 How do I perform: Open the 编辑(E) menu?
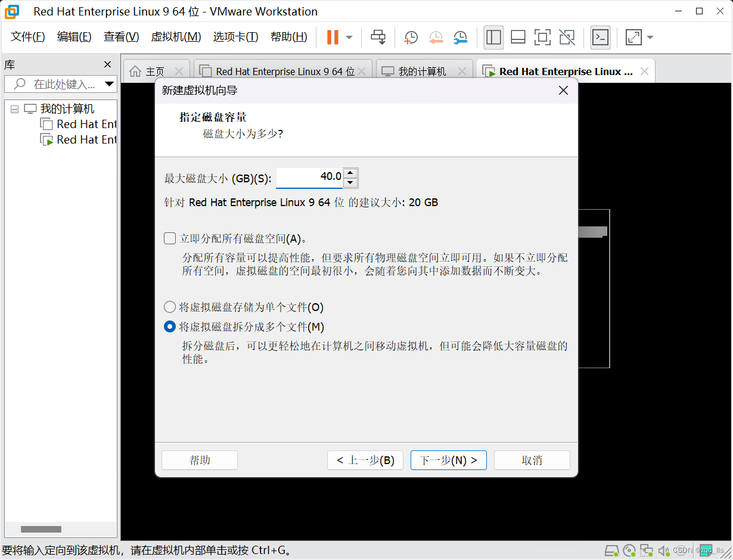click(74, 37)
